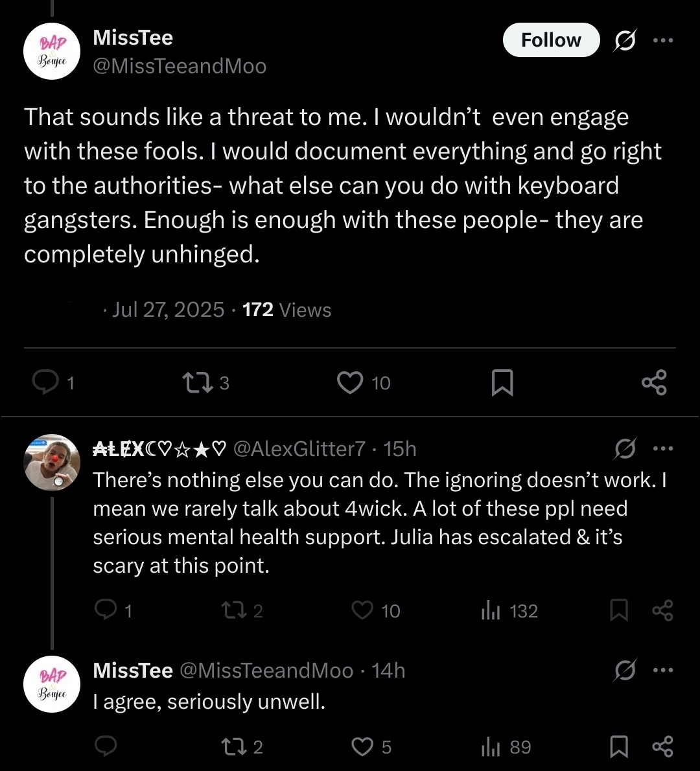Open MissTee's profile avatar at top
This screenshot has width=700, height=771.
point(52,52)
